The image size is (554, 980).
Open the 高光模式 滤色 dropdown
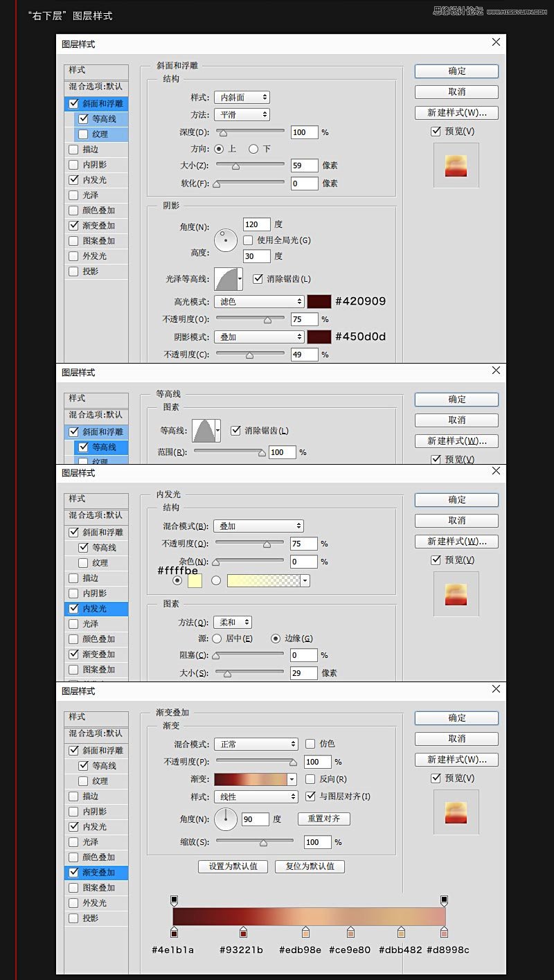point(259,301)
